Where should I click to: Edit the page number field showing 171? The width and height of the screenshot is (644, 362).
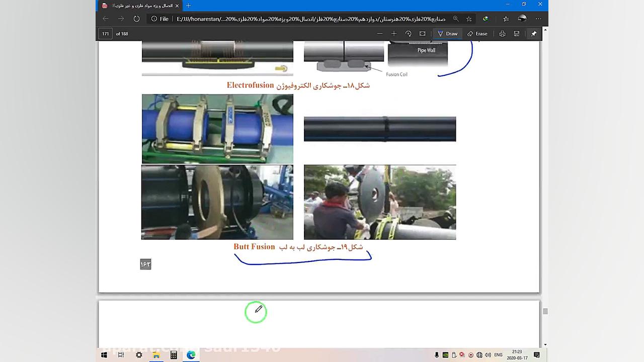tap(105, 34)
